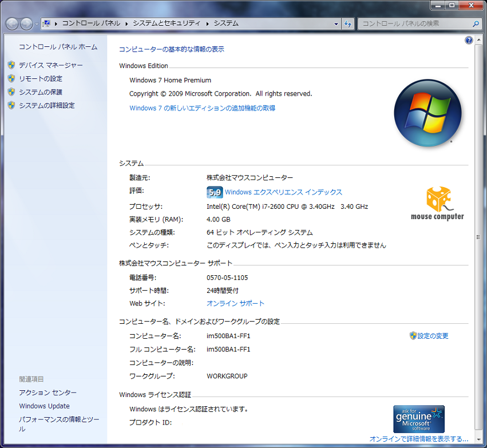Click the WORKGROUP value

(x=227, y=376)
